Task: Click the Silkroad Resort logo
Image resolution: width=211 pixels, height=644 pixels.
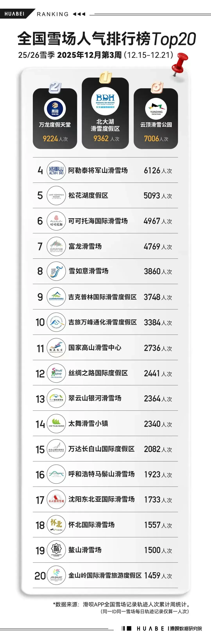Action: click(x=56, y=373)
